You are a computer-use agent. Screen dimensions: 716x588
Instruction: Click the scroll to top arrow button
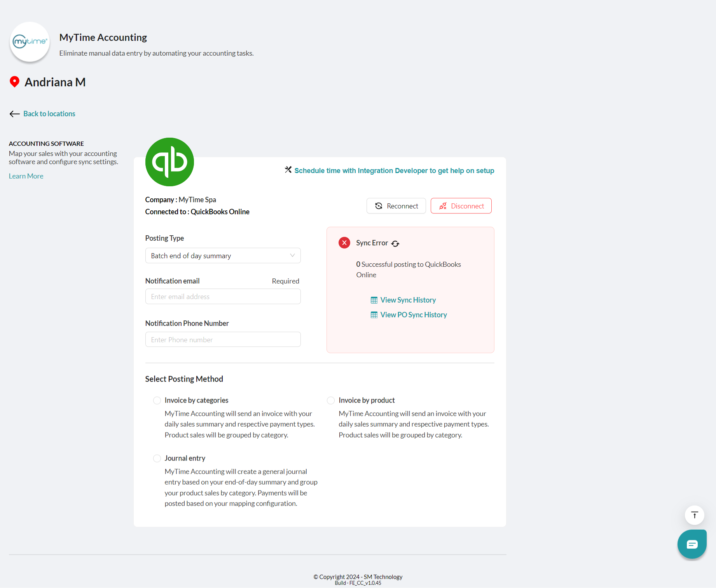[x=695, y=515]
